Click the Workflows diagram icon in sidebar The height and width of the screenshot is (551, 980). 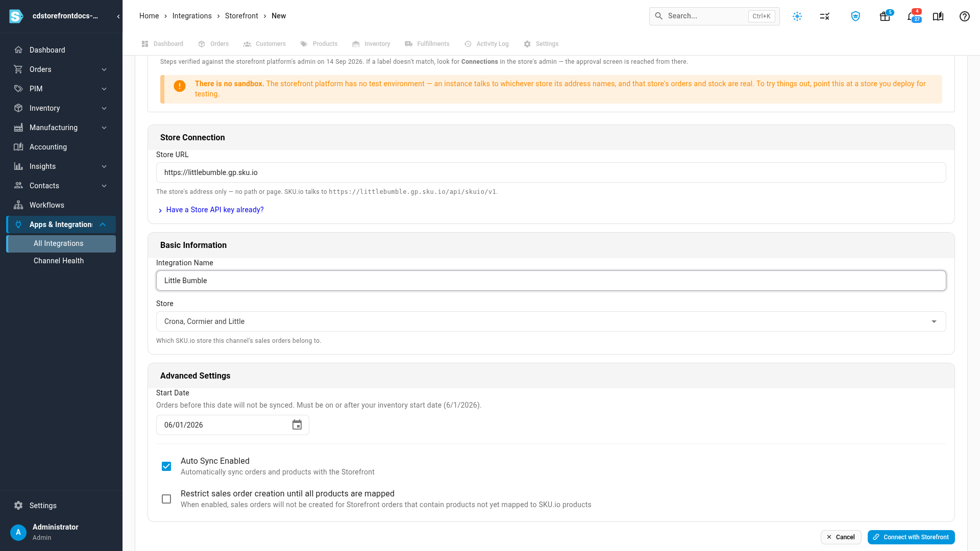click(18, 205)
